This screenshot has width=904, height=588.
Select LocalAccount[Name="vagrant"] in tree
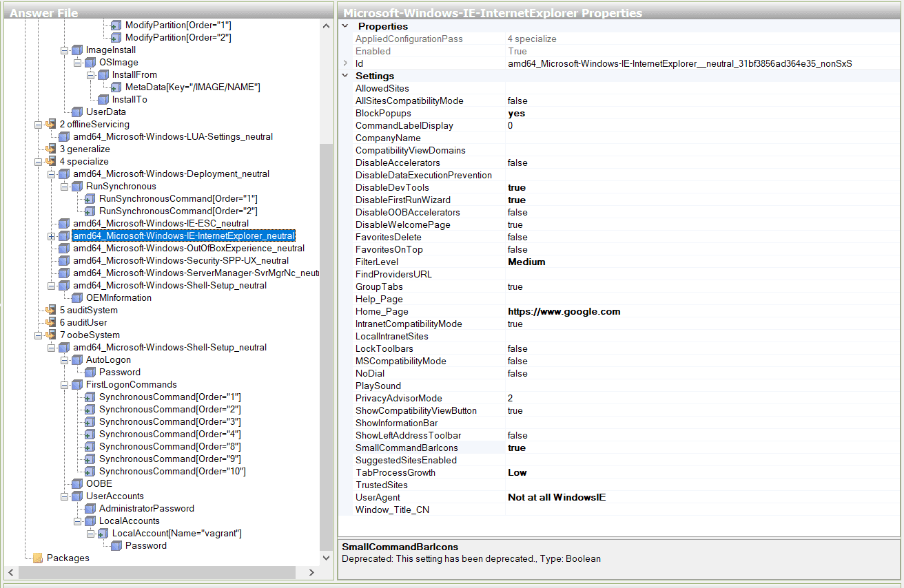point(176,533)
